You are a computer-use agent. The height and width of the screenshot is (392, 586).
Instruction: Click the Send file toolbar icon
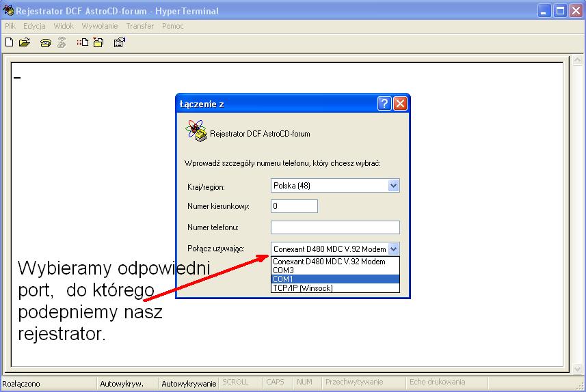pyautogui.click(x=83, y=42)
